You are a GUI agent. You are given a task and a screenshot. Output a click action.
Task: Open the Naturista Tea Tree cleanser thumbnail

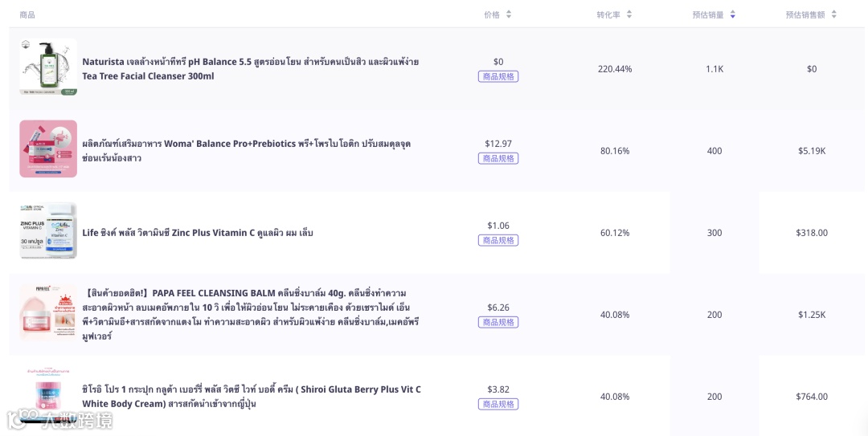(48, 67)
